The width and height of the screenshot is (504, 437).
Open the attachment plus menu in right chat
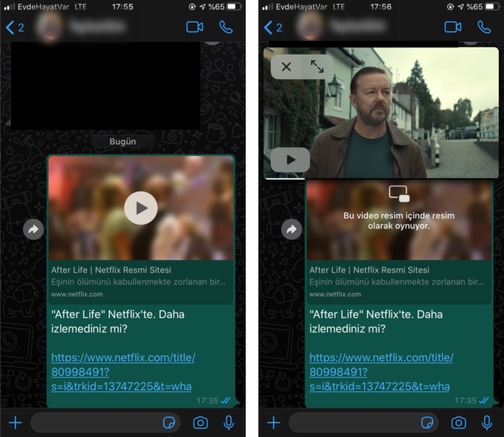(274, 422)
